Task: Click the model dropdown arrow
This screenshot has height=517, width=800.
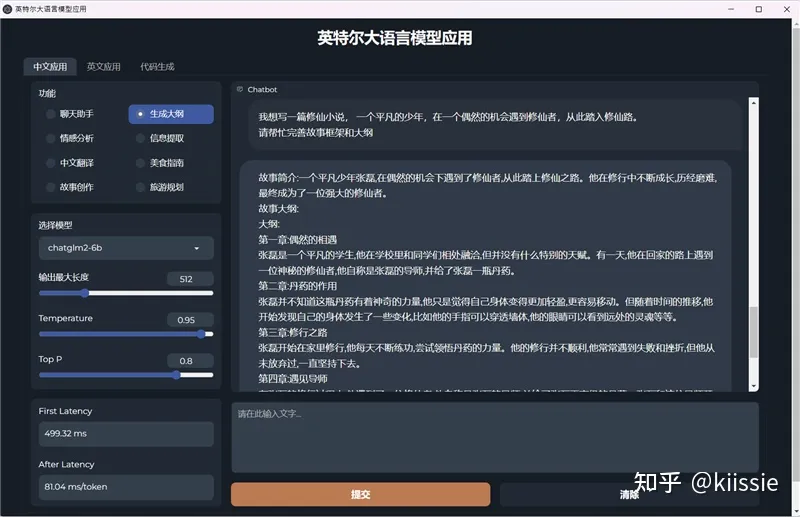Action: click(x=196, y=249)
